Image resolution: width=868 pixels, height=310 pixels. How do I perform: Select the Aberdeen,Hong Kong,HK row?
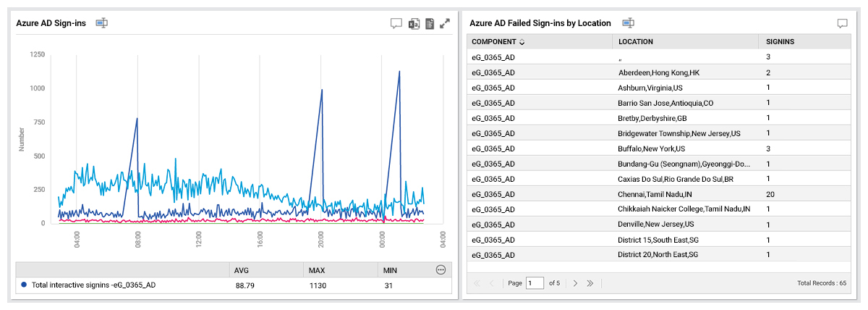tap(659, 72)
